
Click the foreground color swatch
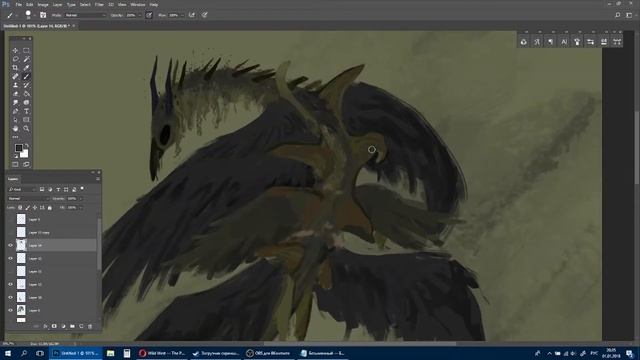[x=18, y=148]
